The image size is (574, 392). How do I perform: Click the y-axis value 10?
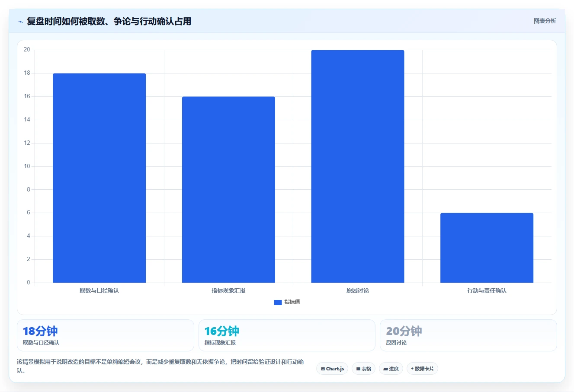click(x=27, y=166)
